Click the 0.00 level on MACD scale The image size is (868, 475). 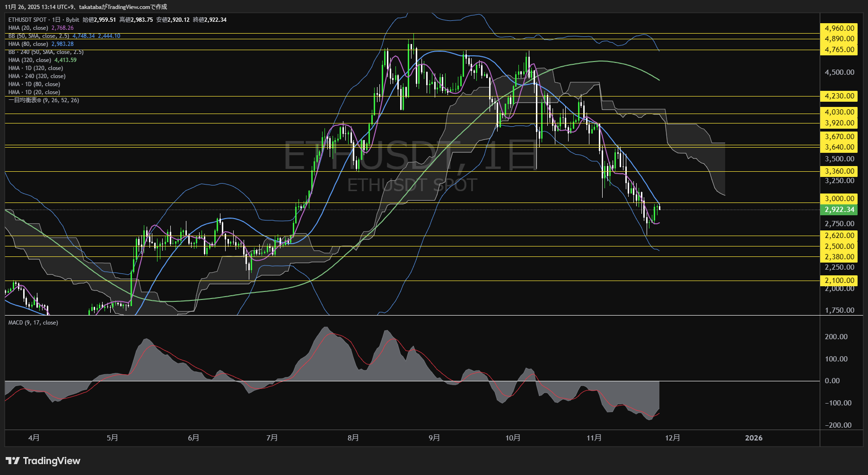[x=832, y=381]
